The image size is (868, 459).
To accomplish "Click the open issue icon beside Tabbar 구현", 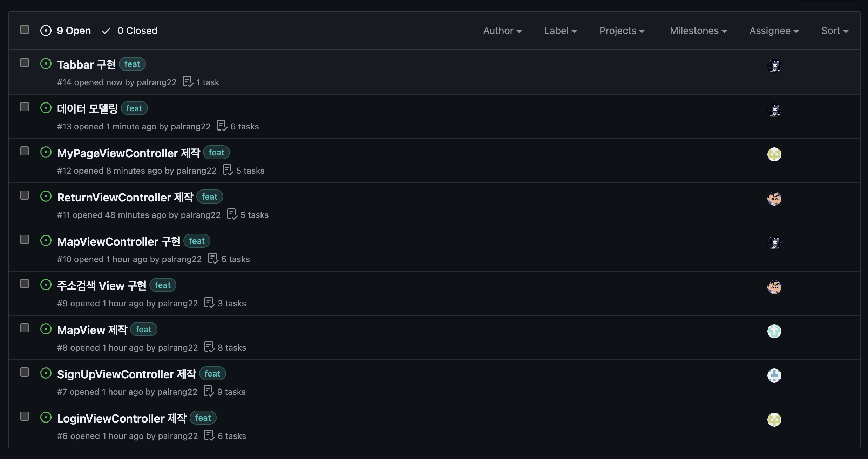I will point(46,64).
